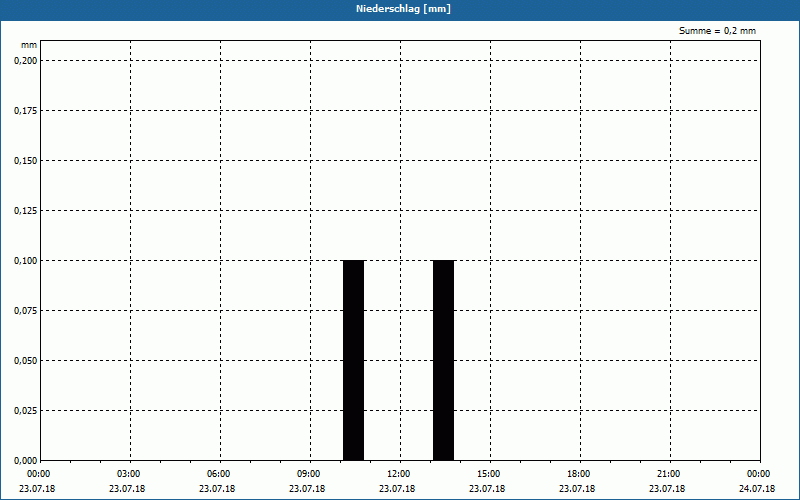Click the precipitation bar near 13:30
The image size is (800, 500).
443,360
